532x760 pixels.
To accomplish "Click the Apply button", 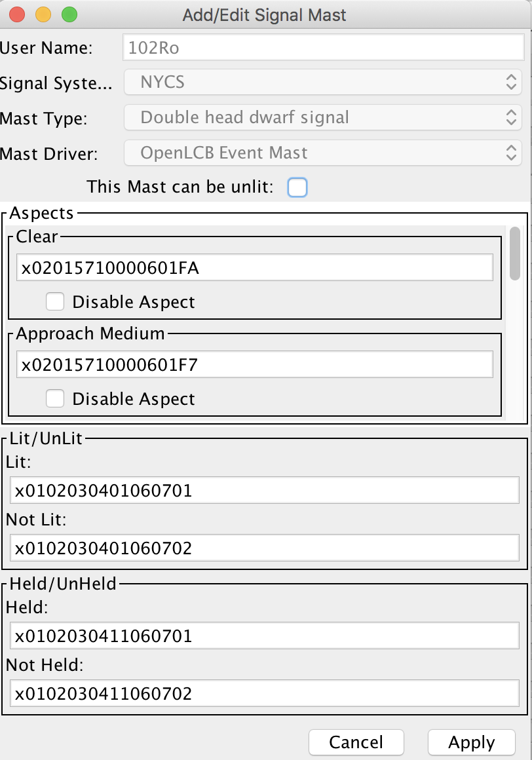I will pos(471,742).
